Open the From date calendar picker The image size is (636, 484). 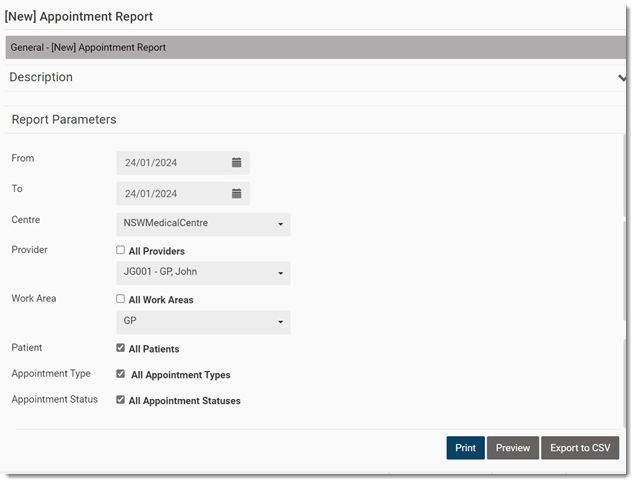click(x=236, y=163)
